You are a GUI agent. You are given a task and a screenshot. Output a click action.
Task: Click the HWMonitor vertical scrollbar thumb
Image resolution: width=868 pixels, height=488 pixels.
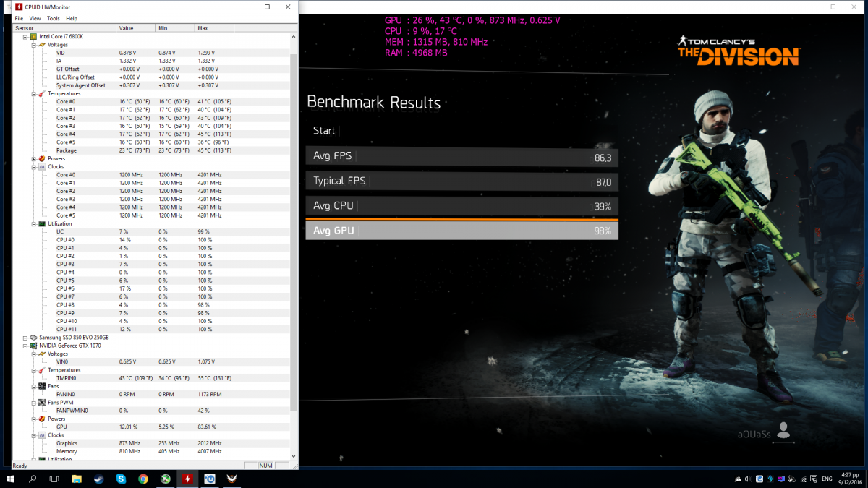click(x=294, y=231)
